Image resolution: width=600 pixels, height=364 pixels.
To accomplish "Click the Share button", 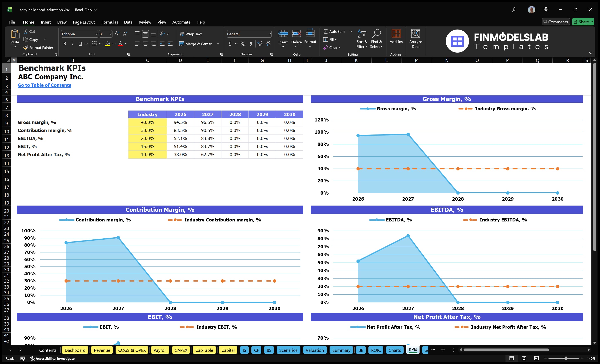I will coord(583,22).
